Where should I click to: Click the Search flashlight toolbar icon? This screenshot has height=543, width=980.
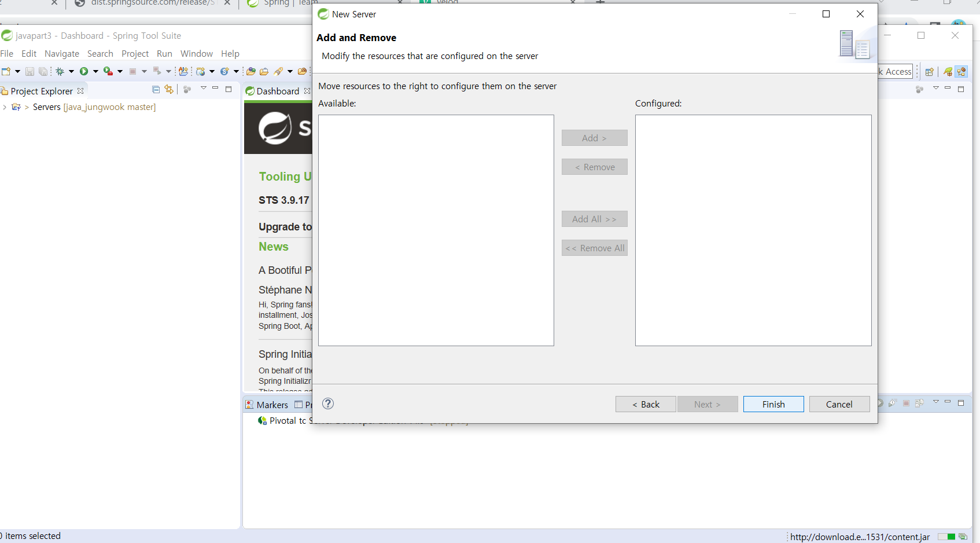coord(279,71)
